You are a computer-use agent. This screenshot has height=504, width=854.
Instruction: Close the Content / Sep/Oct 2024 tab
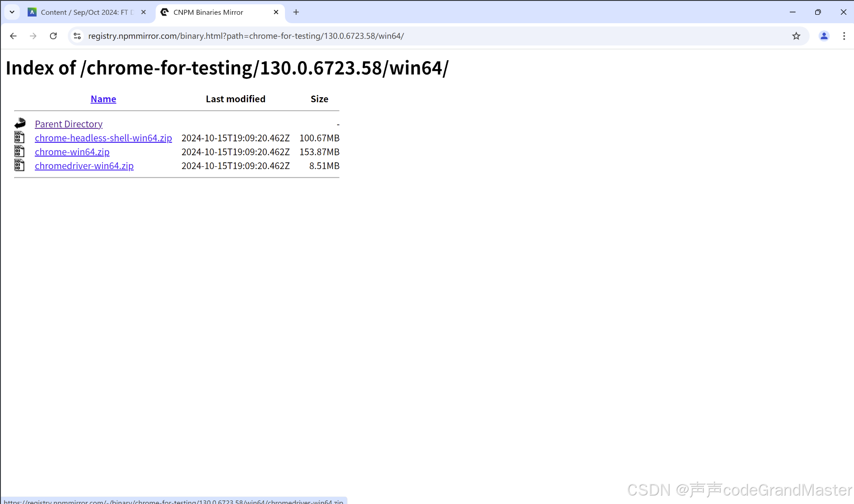[143, 12]
